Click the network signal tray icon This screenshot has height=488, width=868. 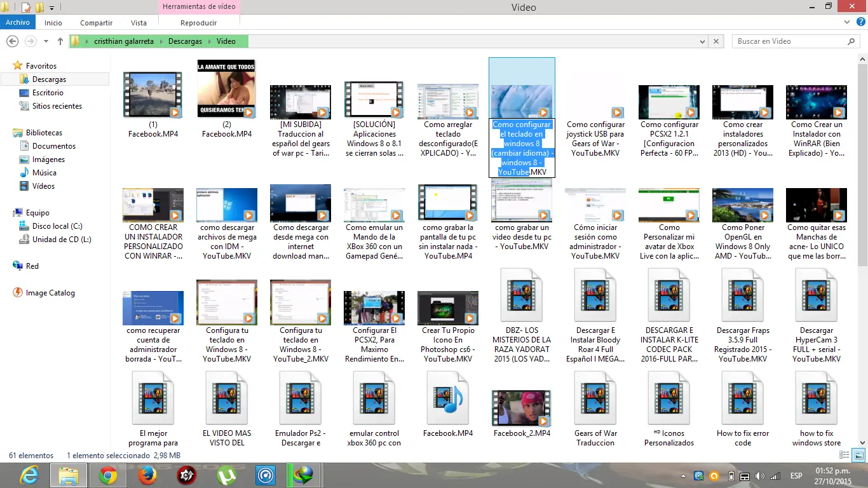(775, 476)
